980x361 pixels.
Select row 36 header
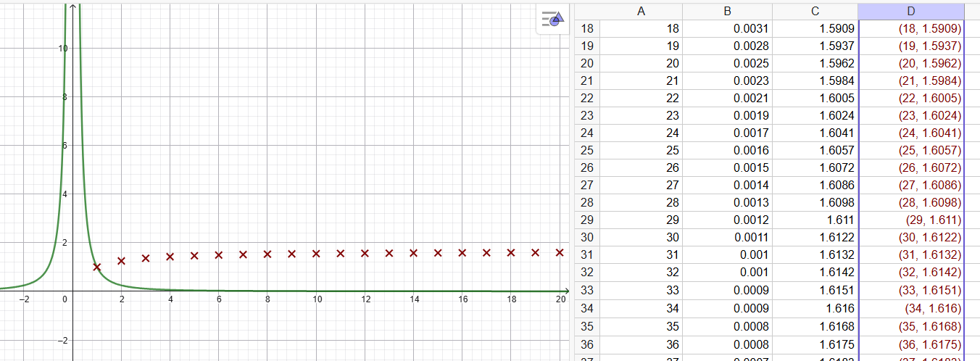[587, 344]
